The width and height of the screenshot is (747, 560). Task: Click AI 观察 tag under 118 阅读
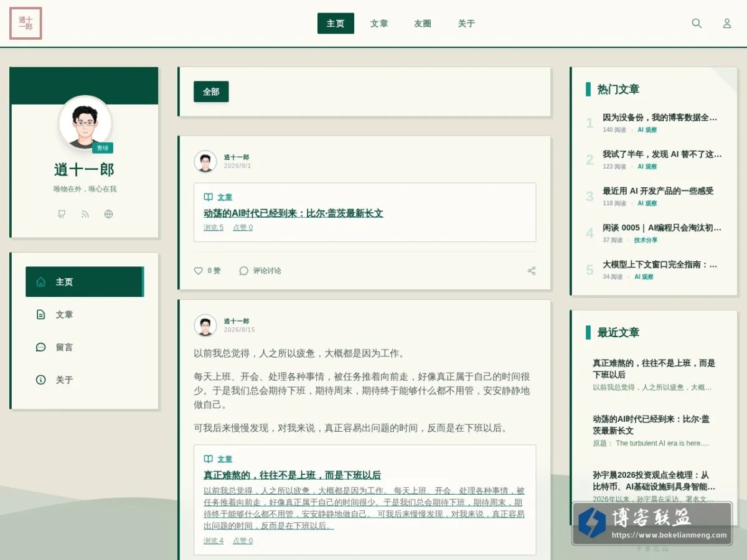point(647,203)
